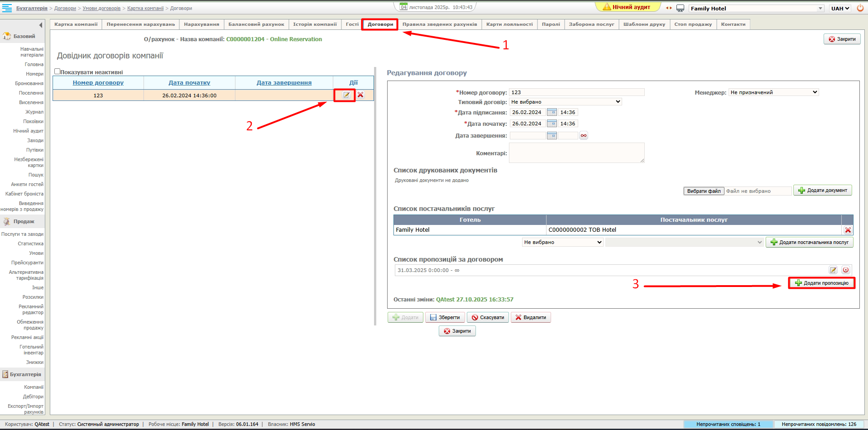Screen dimensions: 868x430
Task: Edit the proposition dated 31.03.2025
Action: [833, 270]
